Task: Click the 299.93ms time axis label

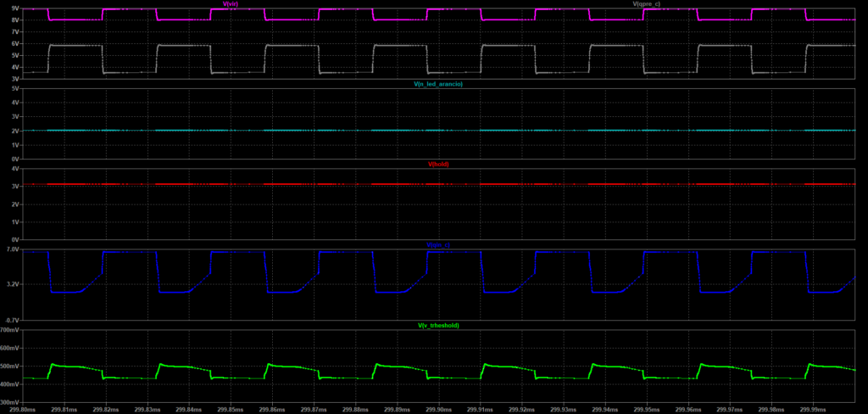Action: tap(563, 410)
